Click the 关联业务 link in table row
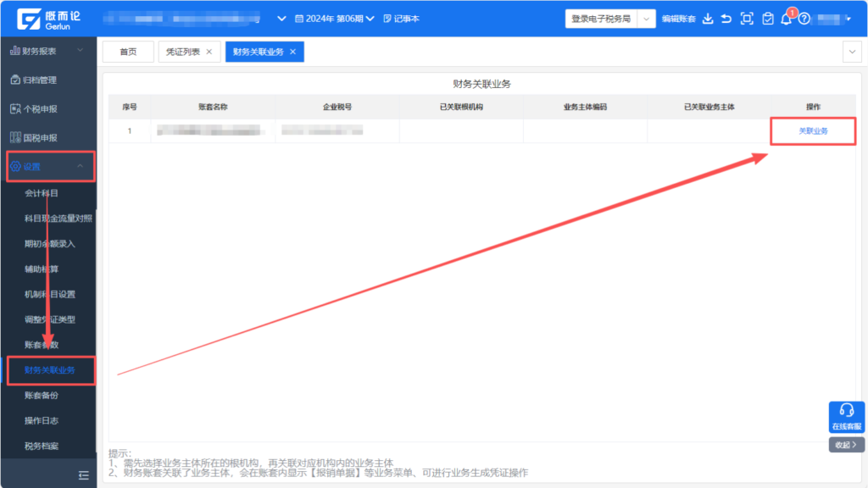 813,131
